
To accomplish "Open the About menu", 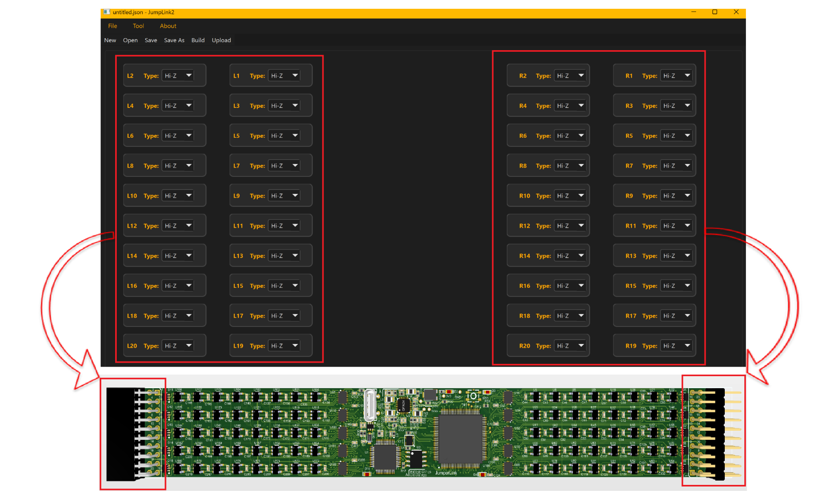I will (x=168, y=26).
